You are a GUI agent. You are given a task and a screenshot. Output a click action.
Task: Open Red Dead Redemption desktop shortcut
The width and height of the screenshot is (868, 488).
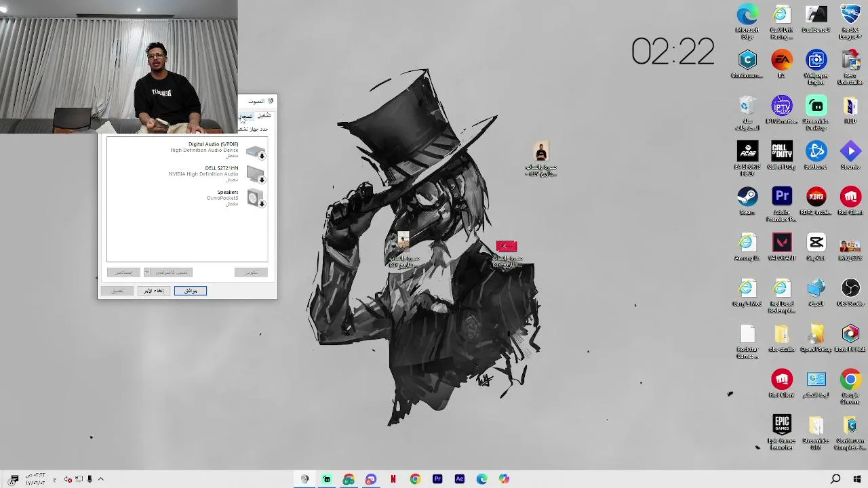tap(781, 295)
